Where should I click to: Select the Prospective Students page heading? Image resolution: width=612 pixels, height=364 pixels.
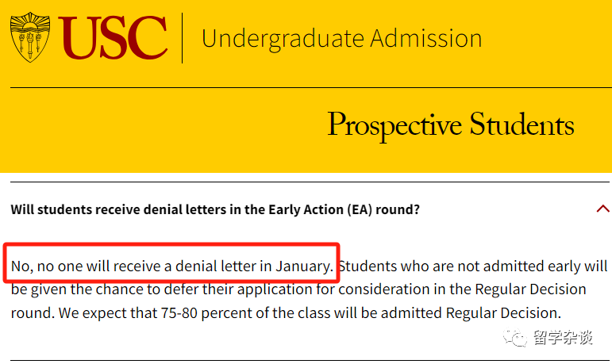pos(451,125)
